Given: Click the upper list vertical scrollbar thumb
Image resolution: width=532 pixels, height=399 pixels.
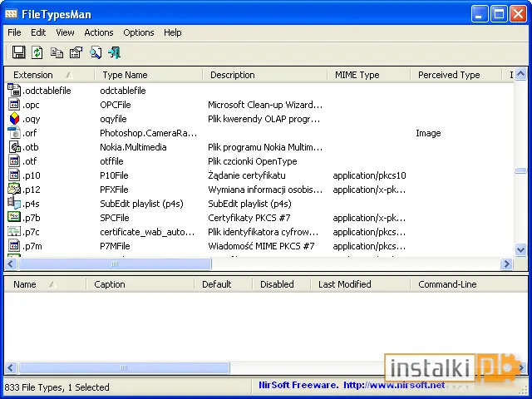Looking at the screenshot, I should [520, 170].
